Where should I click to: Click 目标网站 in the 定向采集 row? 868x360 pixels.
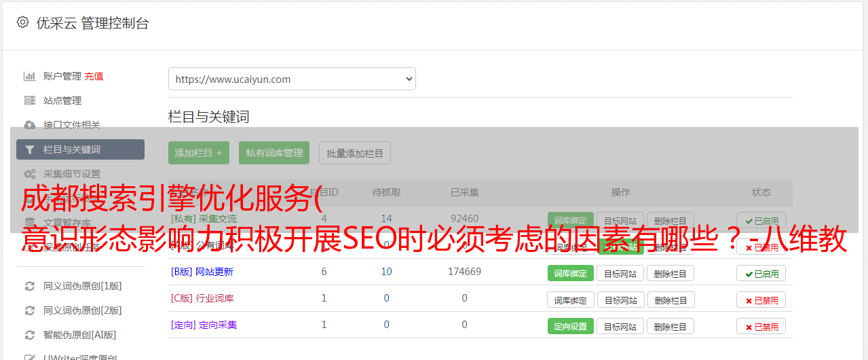pyautogui.click(x=620, y=326)
